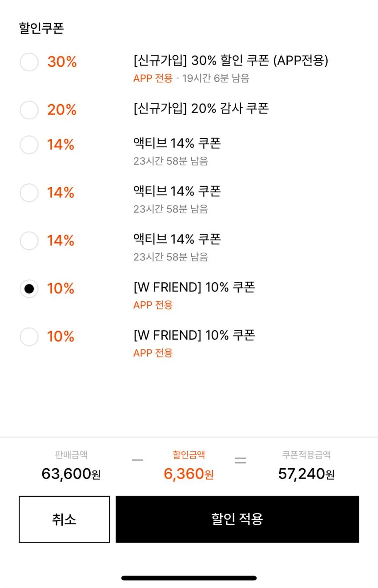This screenshot has height=588, width=378.
Task: Tap the orange 할인금액 6,360원 amount
Action: click(189, 474)
